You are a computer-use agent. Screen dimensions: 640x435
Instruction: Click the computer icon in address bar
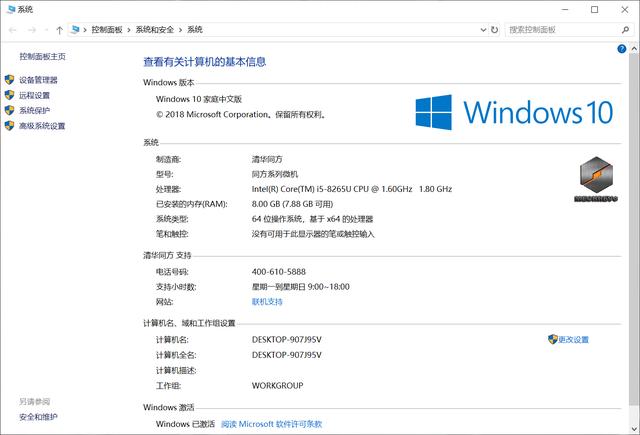click(x=75, y=29)
